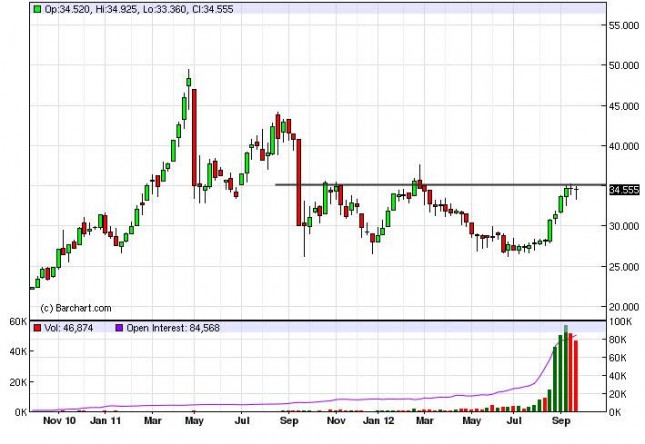645x444 pixels.
Task: Click the 100K open interest axis label
Action: tap(622, 321)
